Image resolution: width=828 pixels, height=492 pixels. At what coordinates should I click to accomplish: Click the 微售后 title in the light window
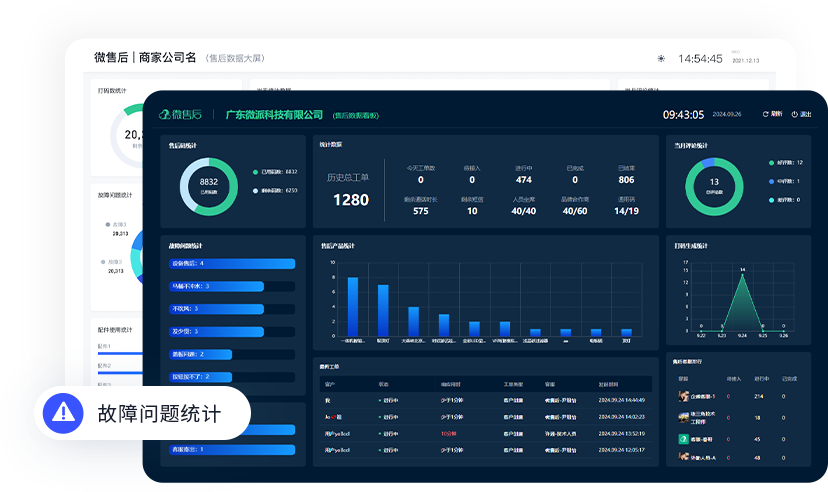tap(111, 58)
